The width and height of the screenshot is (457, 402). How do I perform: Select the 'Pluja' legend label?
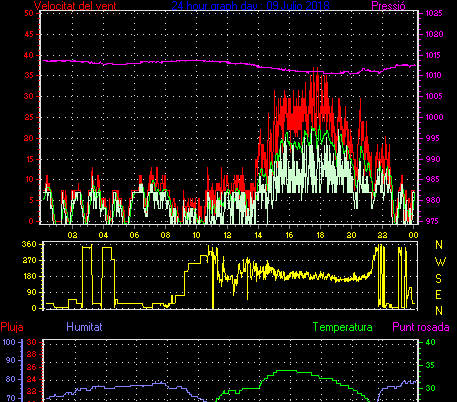pyautogui.click(x=12, y=327)
